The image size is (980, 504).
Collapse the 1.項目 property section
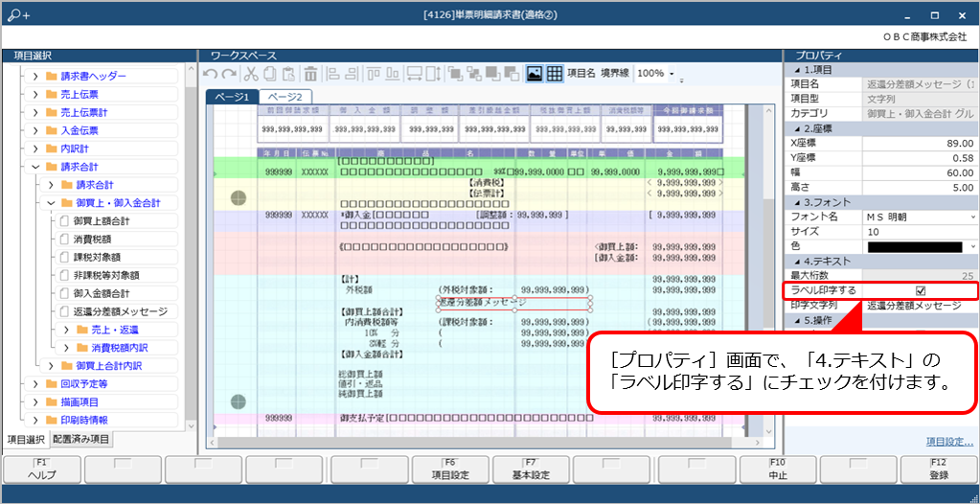click(x=796, y=69)
